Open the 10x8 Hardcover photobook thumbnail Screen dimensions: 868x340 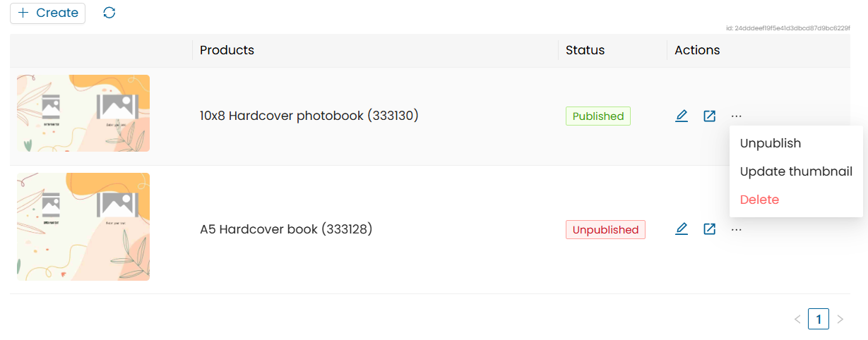coord(83,114)
